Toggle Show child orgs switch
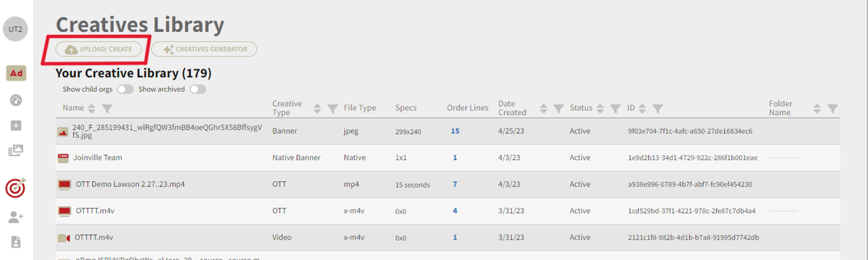 (125, 89)
